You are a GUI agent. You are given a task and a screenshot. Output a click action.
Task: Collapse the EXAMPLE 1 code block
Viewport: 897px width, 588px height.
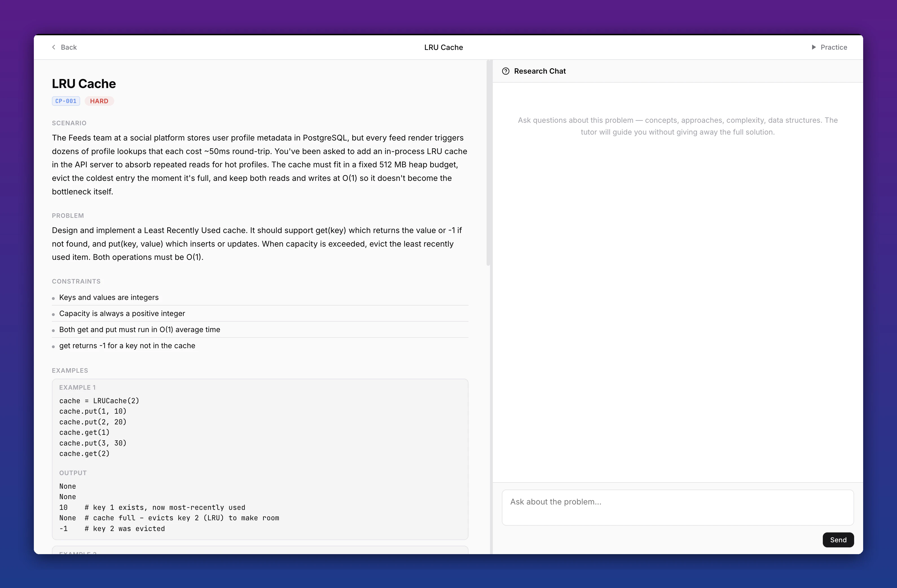[x=78, y=387]
